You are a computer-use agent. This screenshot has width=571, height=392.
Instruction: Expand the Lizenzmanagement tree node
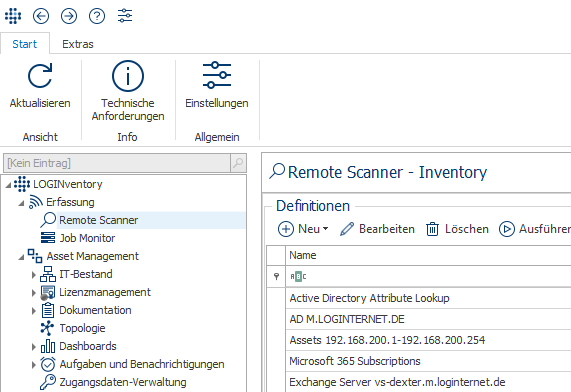tap(34, 293)
